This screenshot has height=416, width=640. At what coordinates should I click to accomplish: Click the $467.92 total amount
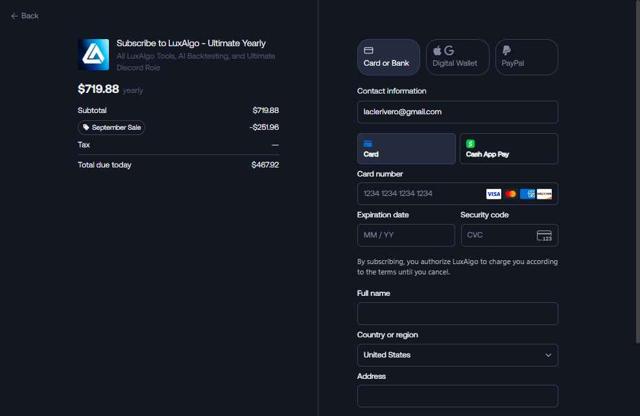point(265,165)
